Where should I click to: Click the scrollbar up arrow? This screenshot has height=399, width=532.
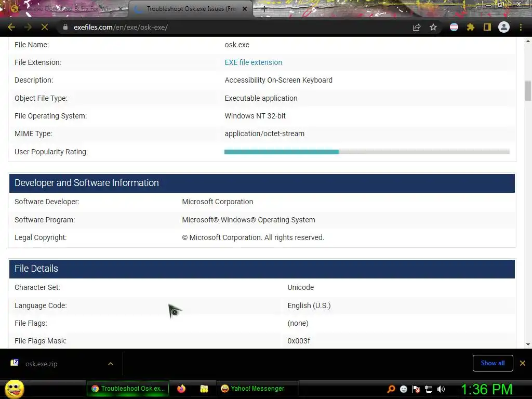[x=528, y=41]
